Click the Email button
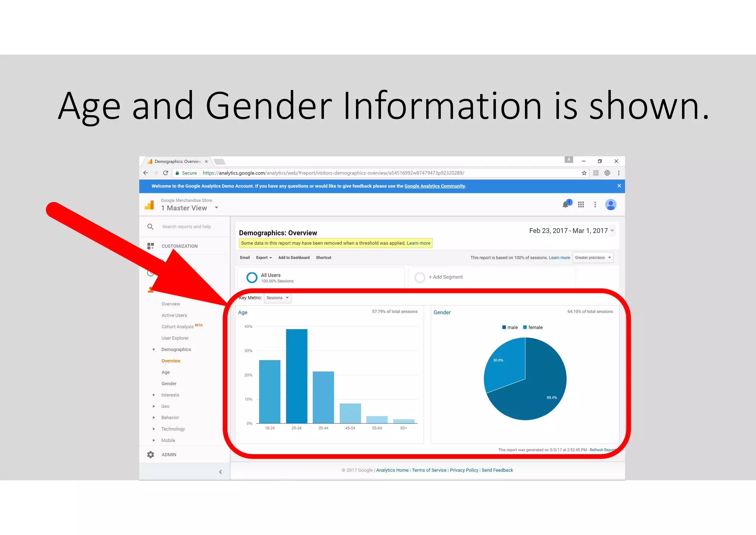The height and width of the screenshot is (535, 756). coord(245,258)
